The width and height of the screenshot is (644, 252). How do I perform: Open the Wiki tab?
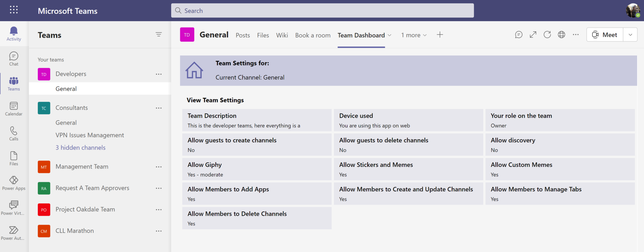(282, 35)
